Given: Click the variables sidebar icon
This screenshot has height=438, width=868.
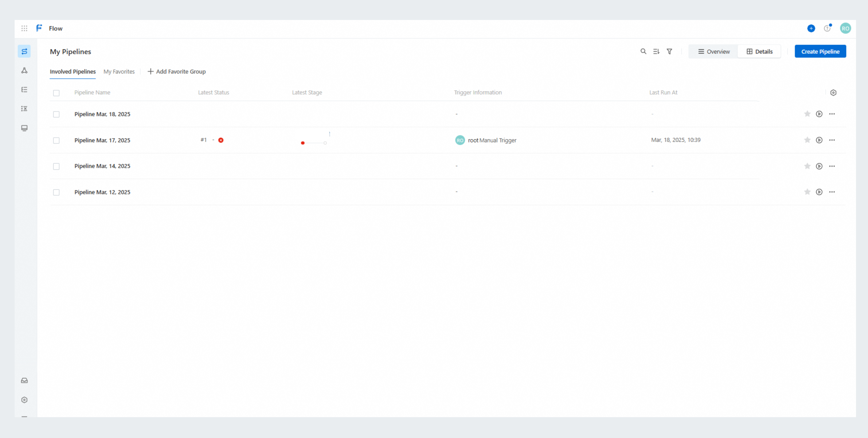Looking at the screenshot, I should (24, 108).
